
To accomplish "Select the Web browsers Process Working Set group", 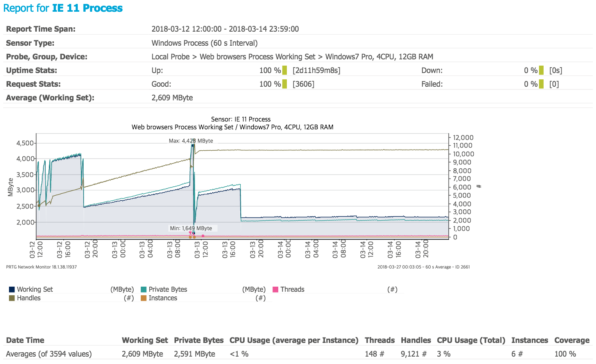I will pos(258,56).
